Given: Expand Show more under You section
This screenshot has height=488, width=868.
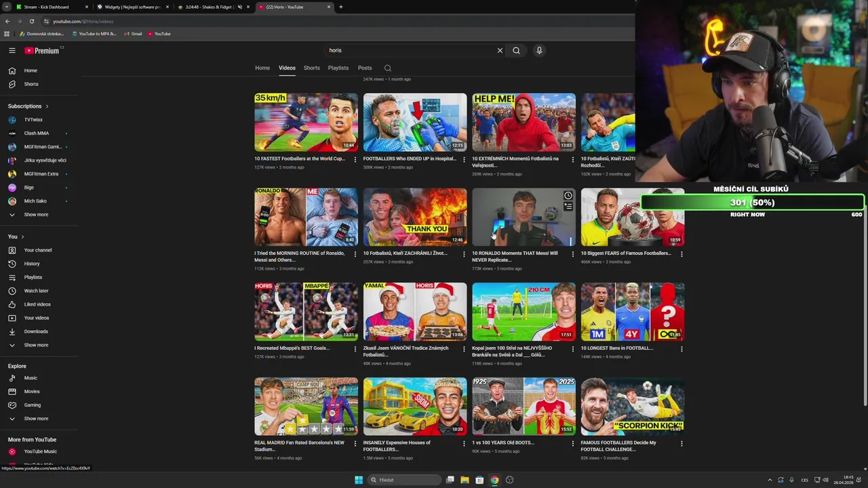Looking at the screenshot, I should 36,345.
